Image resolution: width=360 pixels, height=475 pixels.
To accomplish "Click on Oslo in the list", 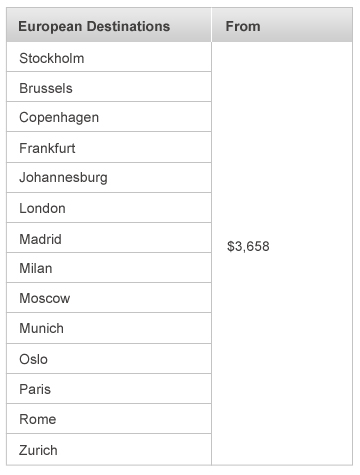I will pos(109,359).
